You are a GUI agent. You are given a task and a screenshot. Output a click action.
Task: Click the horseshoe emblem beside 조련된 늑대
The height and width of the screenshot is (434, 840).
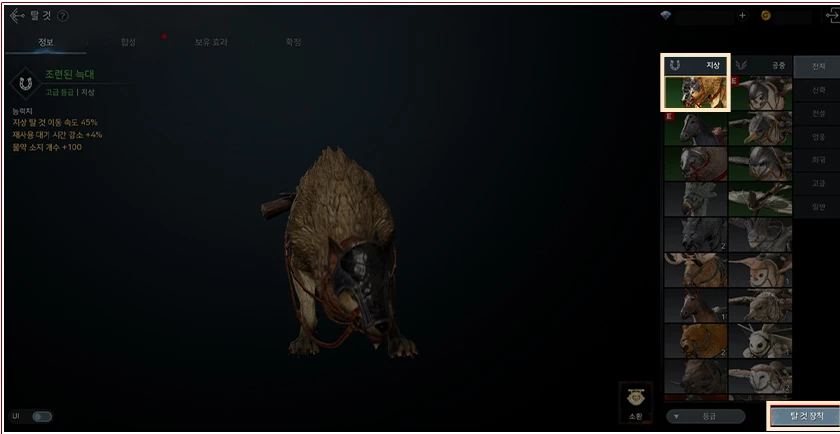point(25,84)
